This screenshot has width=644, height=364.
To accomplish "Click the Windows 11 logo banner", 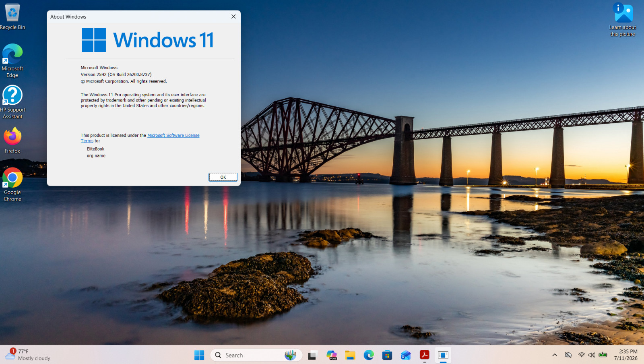I will coord(148,40).
